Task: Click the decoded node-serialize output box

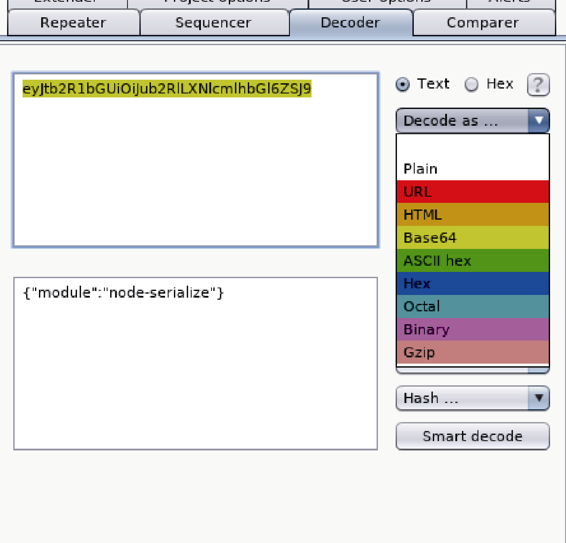Action: (x=196, y=364)
